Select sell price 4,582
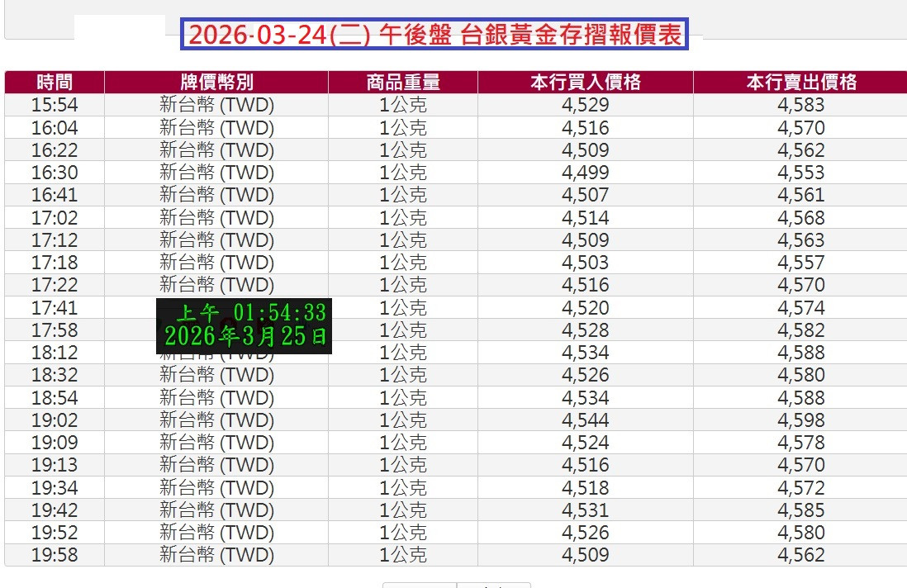The height and width of the screenshot is (588, 907). tap(801, 330)
